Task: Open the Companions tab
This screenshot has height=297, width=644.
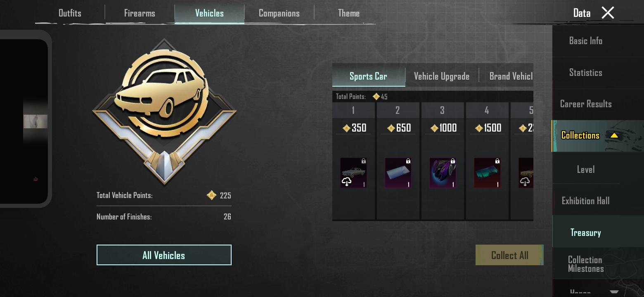Action: (x=279, y=13)
